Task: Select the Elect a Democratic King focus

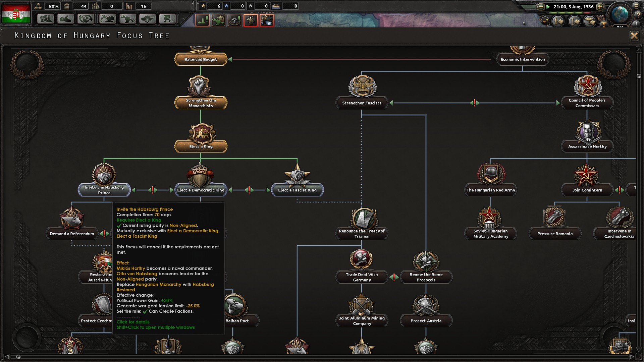Action: (x=201, y=190)
